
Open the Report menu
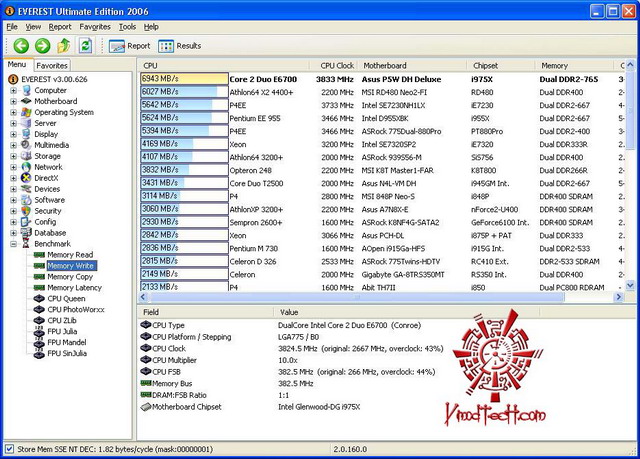click(60, 27)
